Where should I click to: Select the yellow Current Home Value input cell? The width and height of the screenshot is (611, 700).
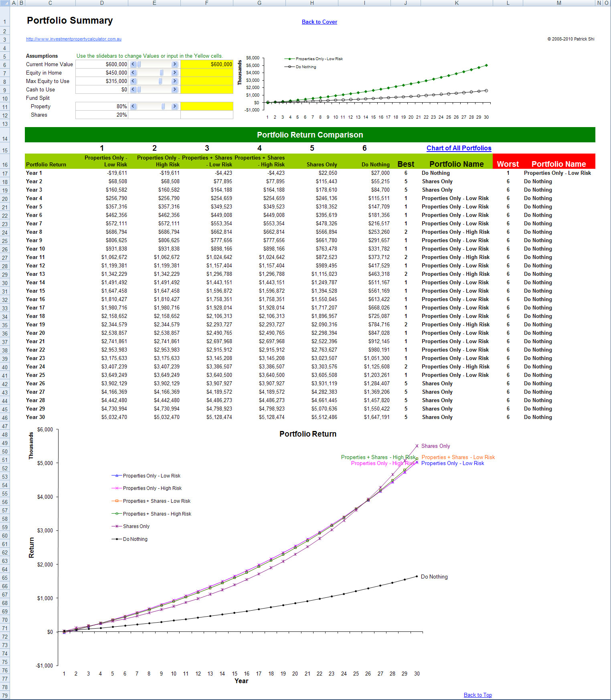tap(207, 64)
